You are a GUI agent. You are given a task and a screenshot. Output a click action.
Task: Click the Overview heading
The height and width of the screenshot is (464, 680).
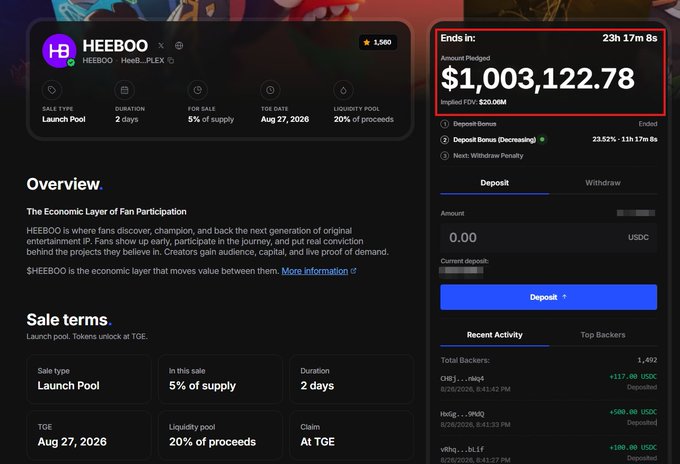[65, 184]
